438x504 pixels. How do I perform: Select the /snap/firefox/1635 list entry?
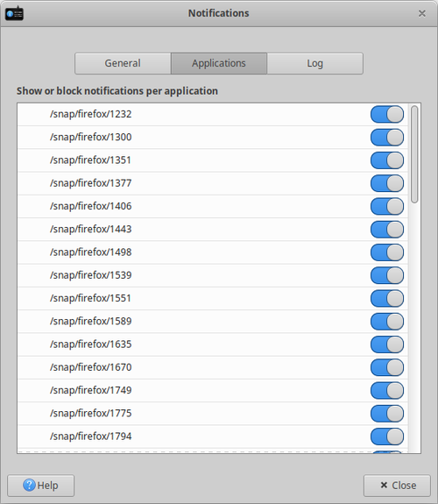tap(213, 344)
